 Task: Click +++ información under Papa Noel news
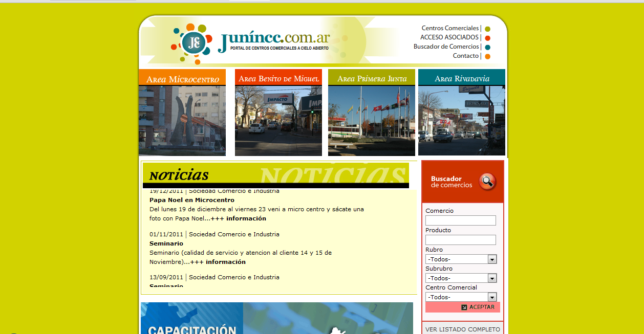[x=238, y=218]
